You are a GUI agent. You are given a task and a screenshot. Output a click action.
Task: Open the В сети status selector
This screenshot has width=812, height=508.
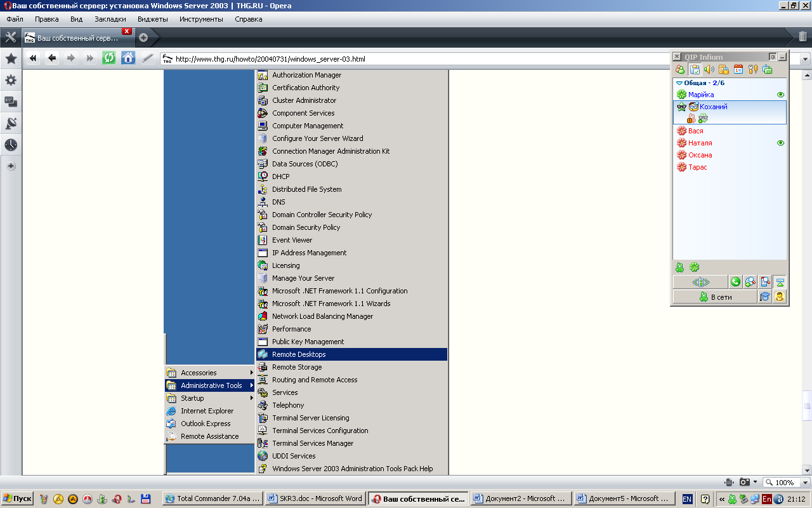pos(715,297)
